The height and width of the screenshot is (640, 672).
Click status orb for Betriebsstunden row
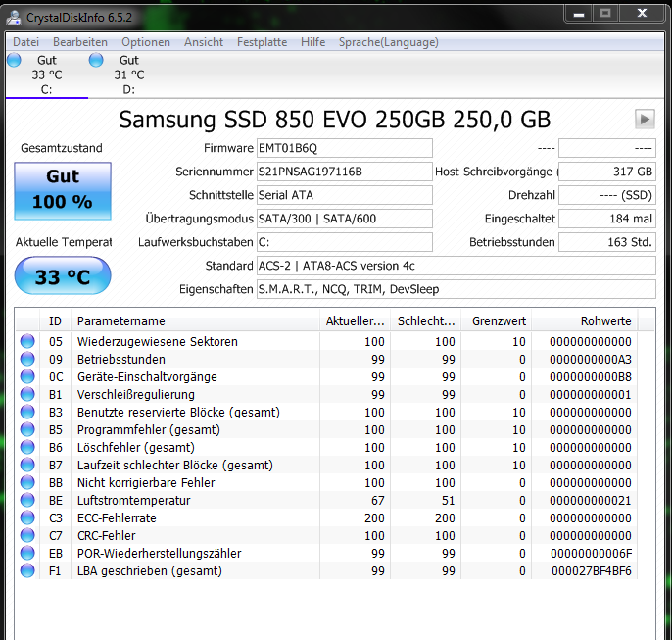pos(27,359)
